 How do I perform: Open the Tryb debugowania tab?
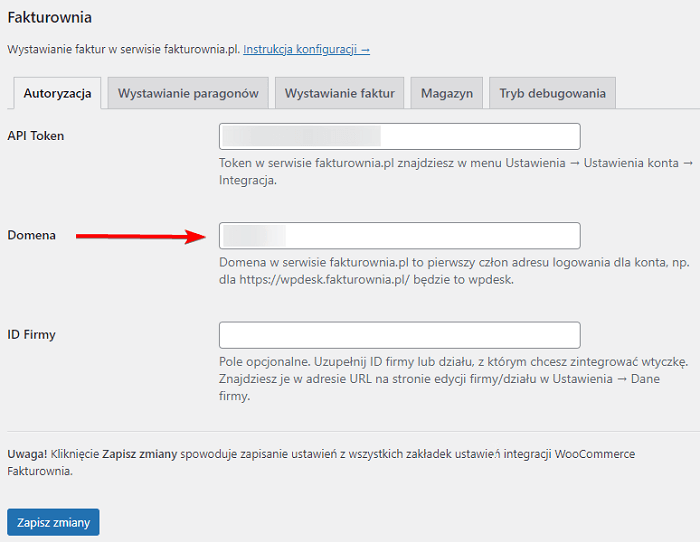tap(552, 93)
